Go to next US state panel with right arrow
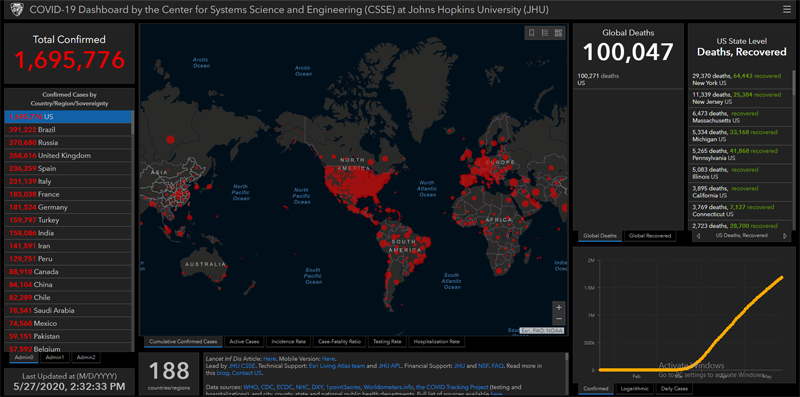The width and height of the screenshot is (800, 397). (785, 236)
